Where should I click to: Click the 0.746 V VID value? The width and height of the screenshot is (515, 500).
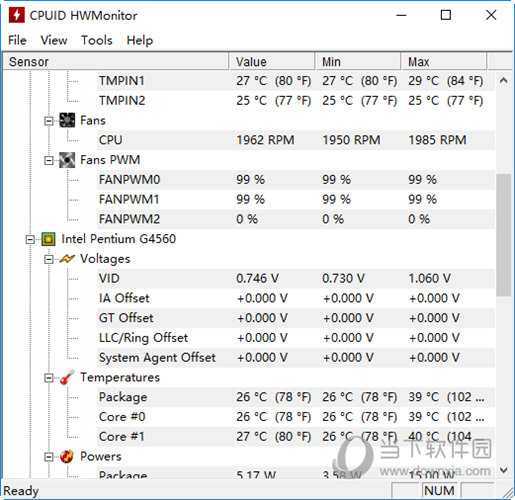[257, 278]
